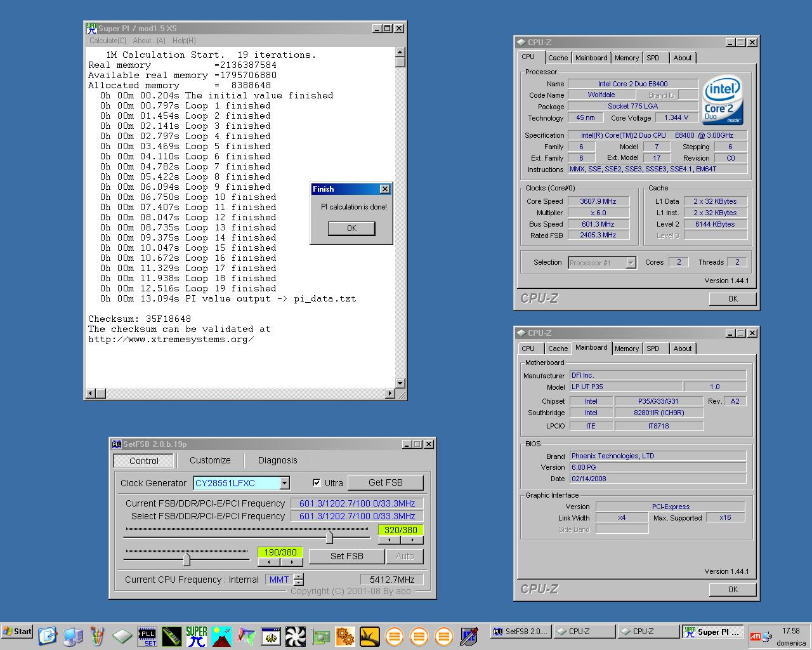The width and height of the screenshot is (812, 650).
Task: Click the up spinner next to MMT
Action: click(299, 576)
